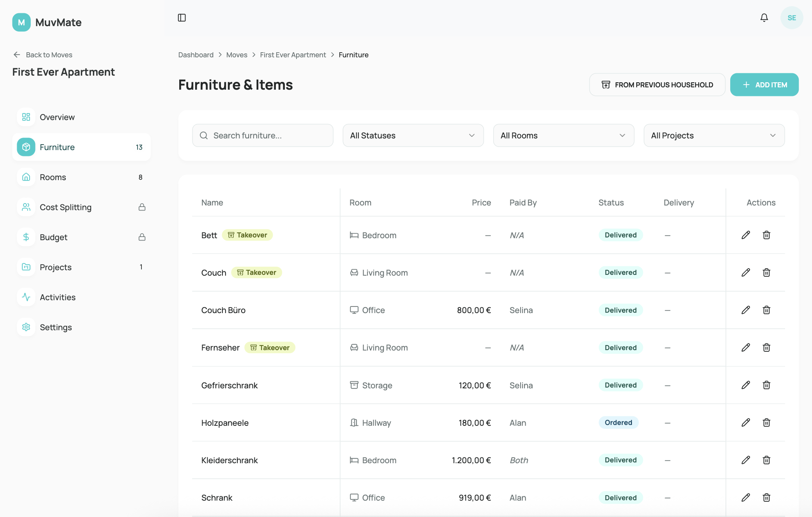Open the Projects sidebar item
The width and height of the screenshot is (812, 517).
(x=56, y=267)
